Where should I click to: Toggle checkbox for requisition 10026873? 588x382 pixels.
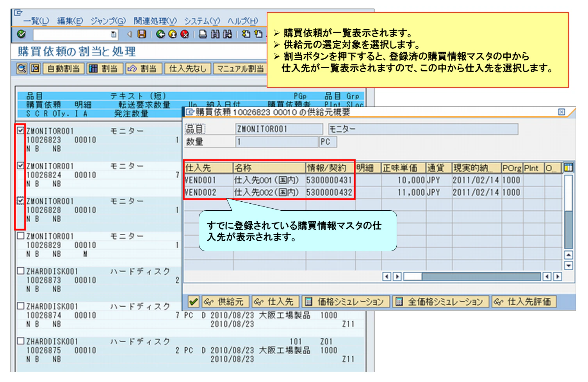tap(21, 270)
